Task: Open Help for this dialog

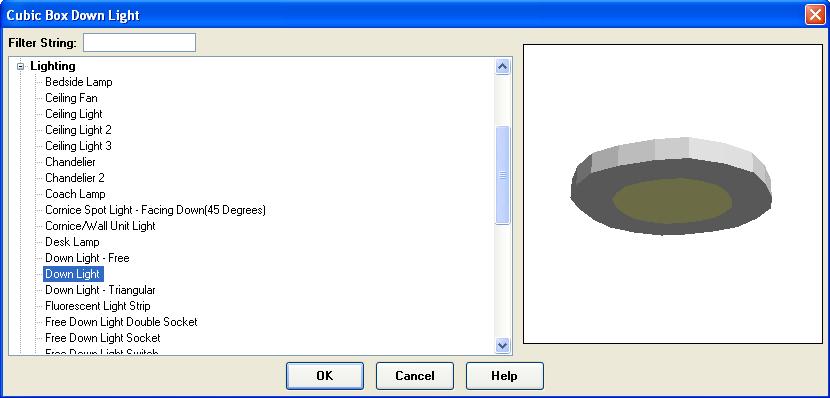Action: point(504,376)
